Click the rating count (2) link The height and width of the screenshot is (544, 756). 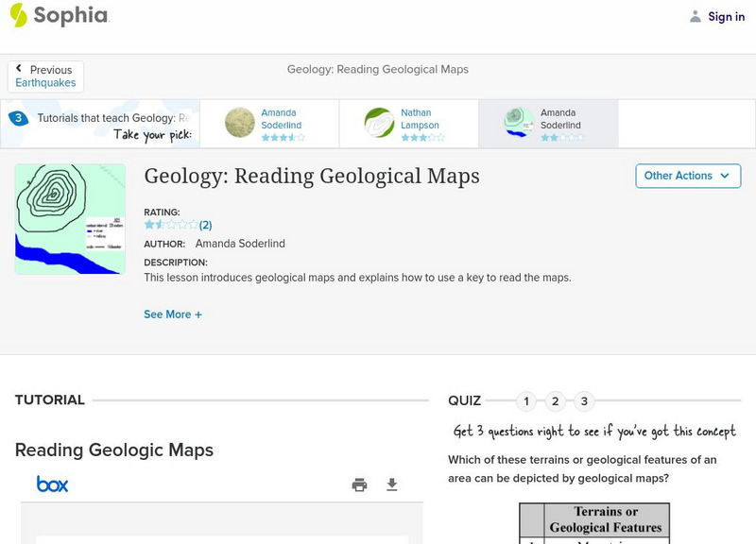tap(205, 225)
